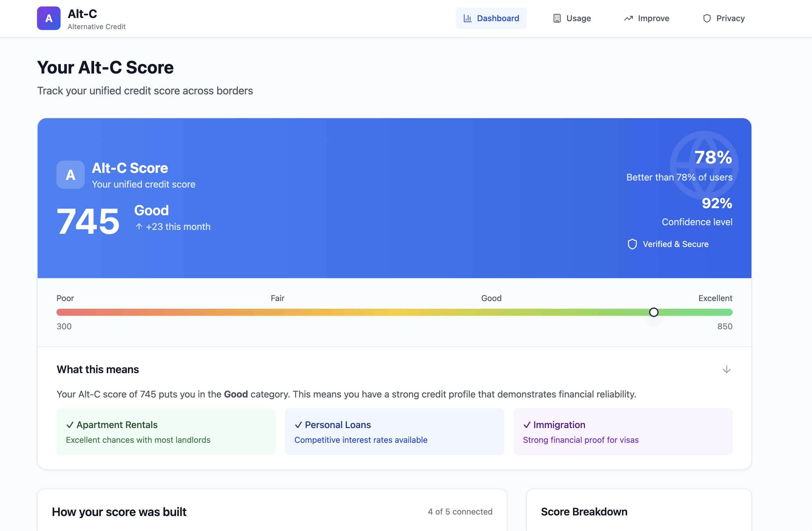Click the Verified & Secure shield icon

(x=632, y=244)
